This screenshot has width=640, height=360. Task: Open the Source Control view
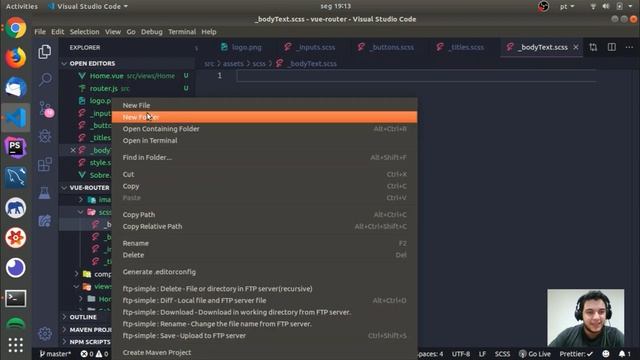point(46,109)
